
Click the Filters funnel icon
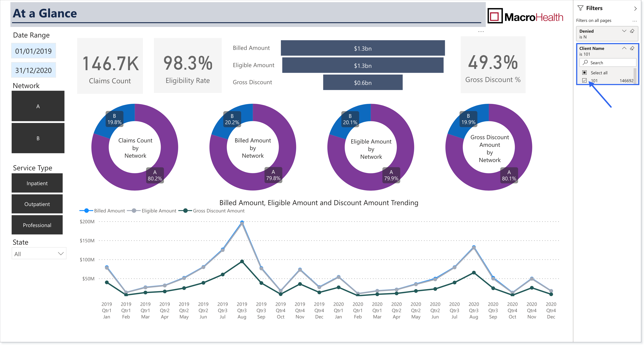click(x=580, y=8)
